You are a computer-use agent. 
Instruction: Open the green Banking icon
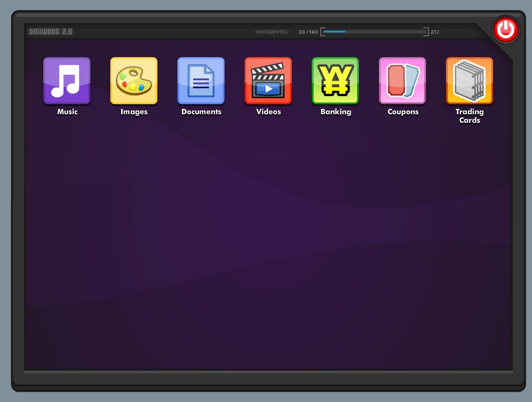335,81
